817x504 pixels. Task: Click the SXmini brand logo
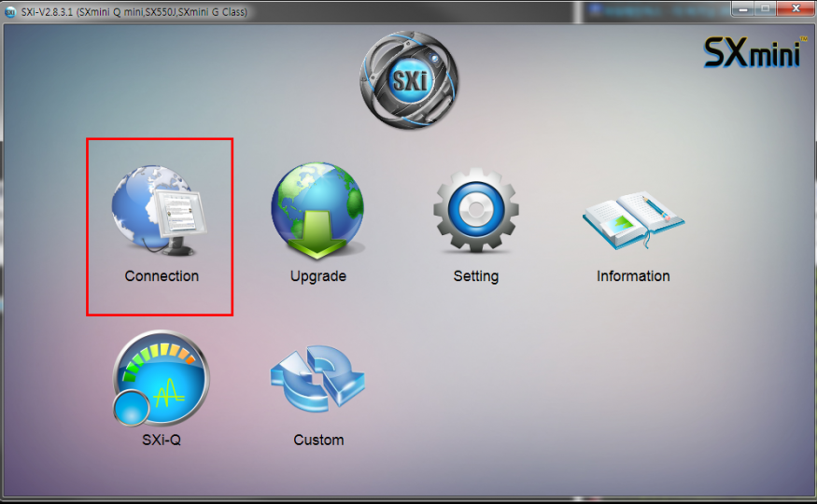coord(754,52)
